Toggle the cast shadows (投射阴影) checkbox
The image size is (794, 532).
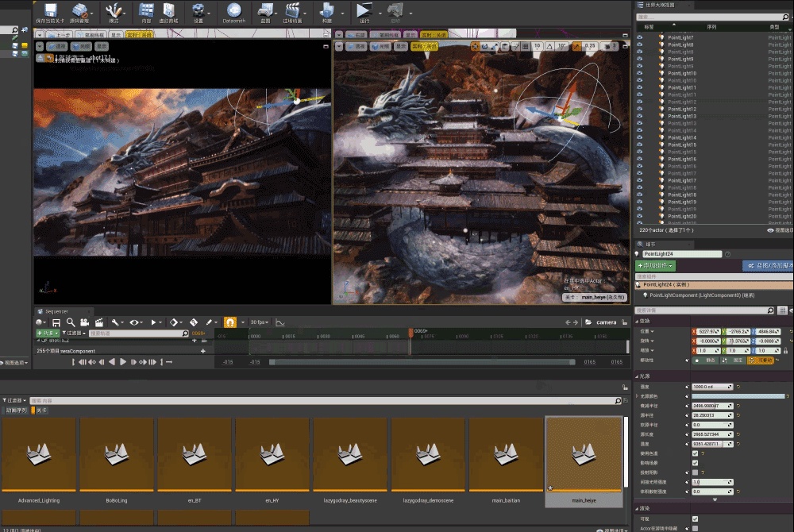tap(695, 472)
